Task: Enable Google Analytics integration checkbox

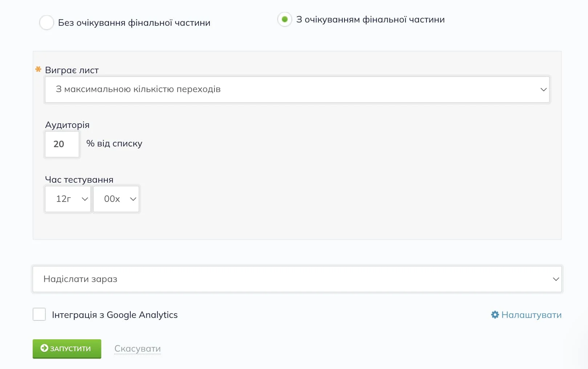Action: coord(39,314)
